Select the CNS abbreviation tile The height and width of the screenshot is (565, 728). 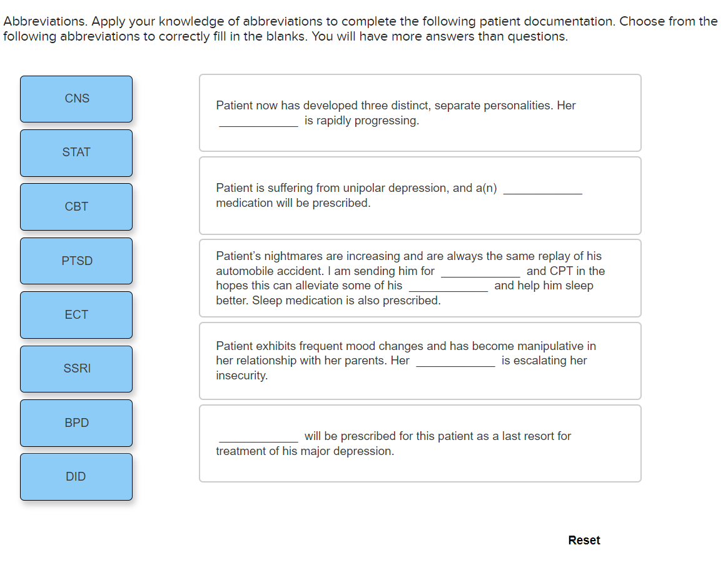coord(76,99)
